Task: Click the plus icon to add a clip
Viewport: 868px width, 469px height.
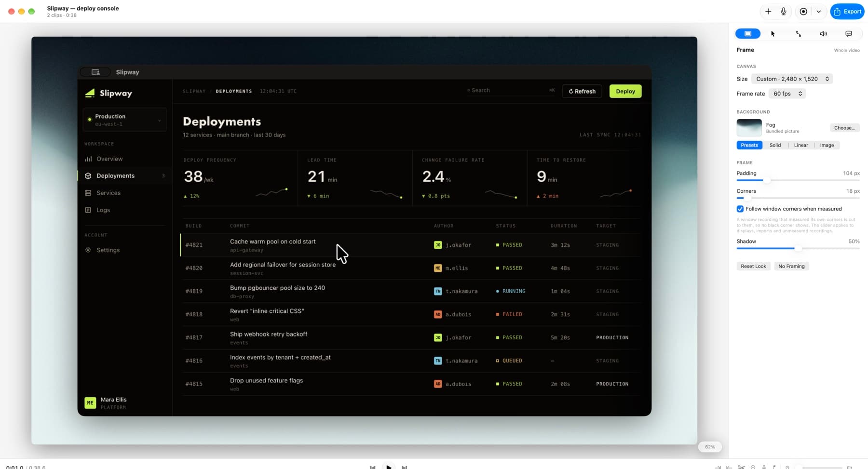Action: pyautogui.click(x=768, y=12)
